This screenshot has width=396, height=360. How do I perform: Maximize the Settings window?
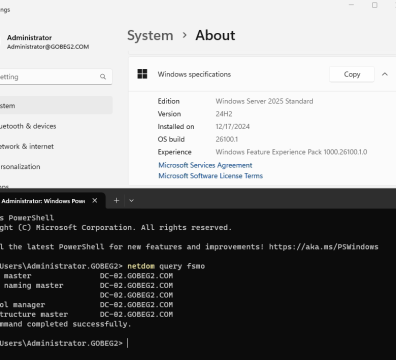(x=375, y=5)
